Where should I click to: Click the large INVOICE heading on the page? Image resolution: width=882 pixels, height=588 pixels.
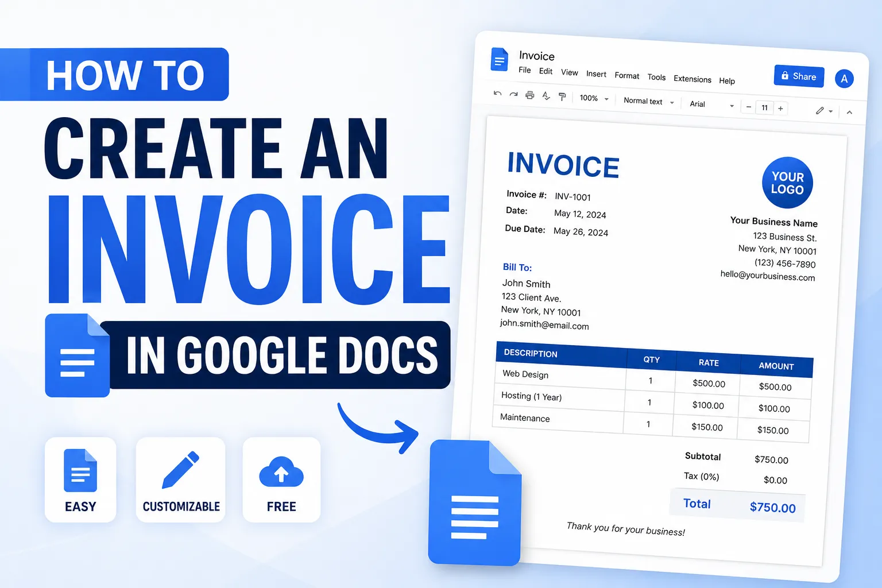tap(563, 165)
